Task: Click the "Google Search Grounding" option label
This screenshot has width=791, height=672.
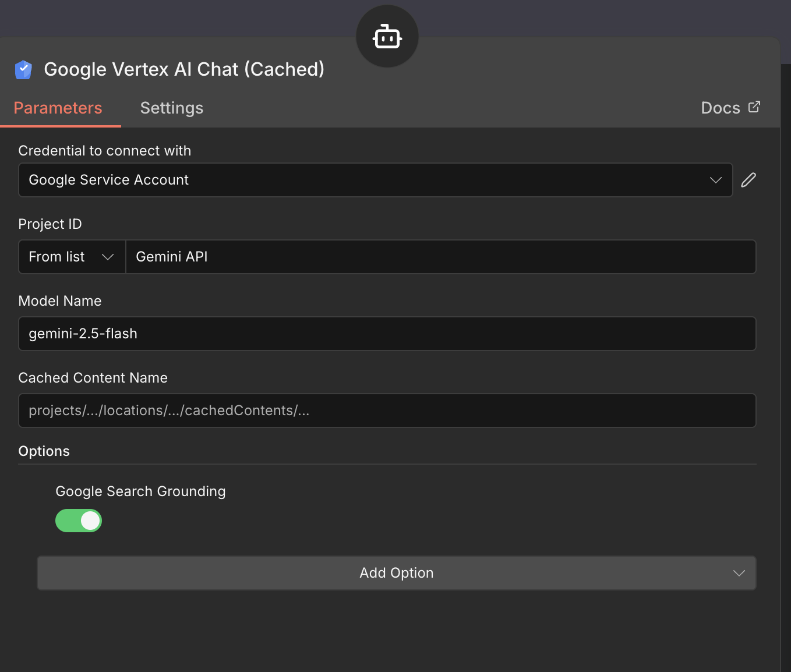Action: click(x=140, y=491)
